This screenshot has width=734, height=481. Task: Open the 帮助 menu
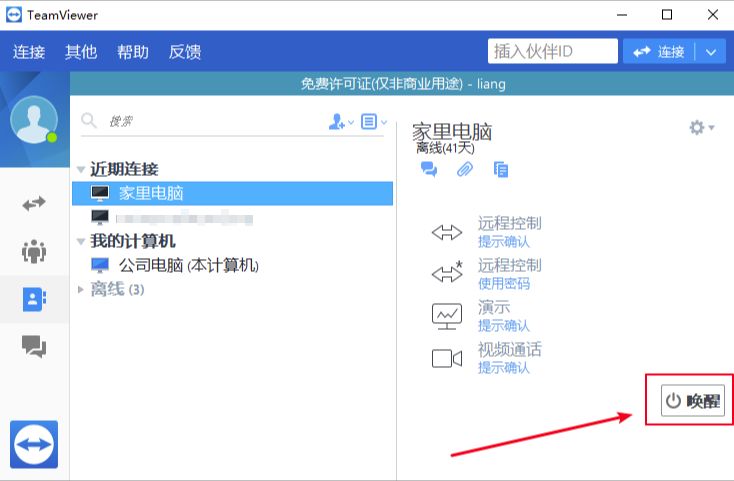133,51
